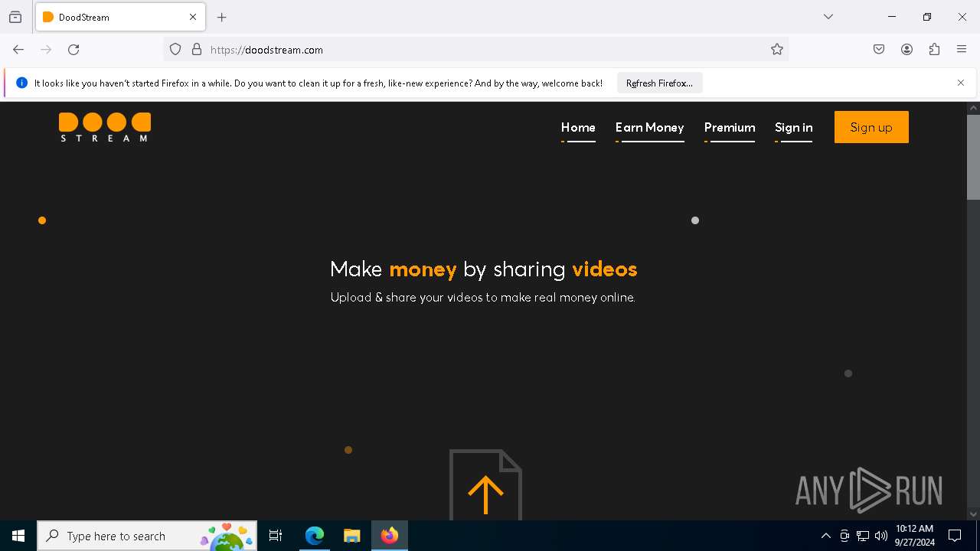Screen dimensions: 980x551
Task: Reload the current page
Action: click(73, 50)
